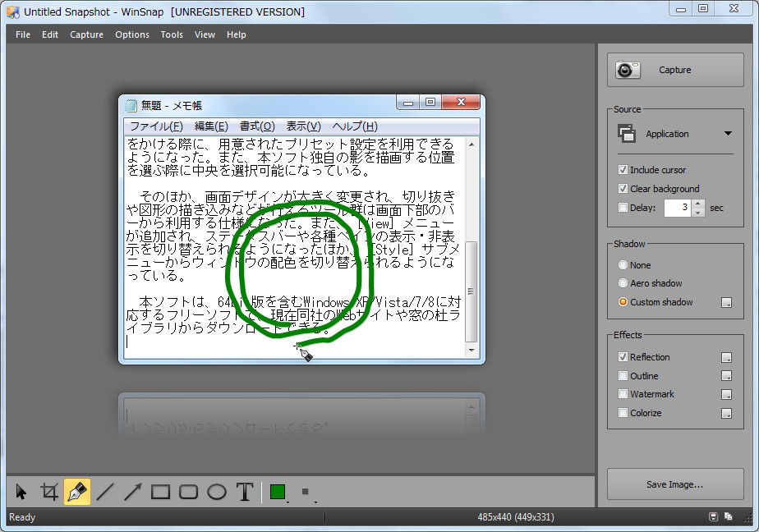The height and width of the screenshot is (532, 759).
Task: Select the text annotation tool
Action: tap(244, 491)
